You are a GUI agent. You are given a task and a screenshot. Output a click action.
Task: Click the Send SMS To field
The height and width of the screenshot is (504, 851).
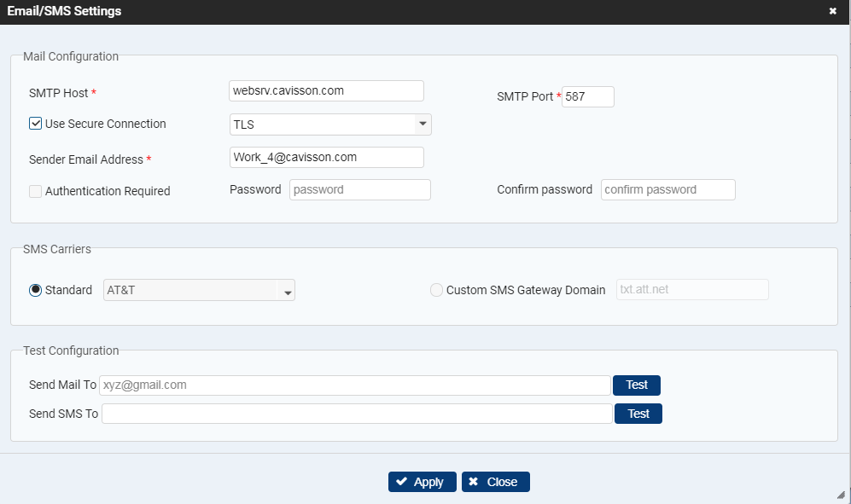(x=357, y=414)
